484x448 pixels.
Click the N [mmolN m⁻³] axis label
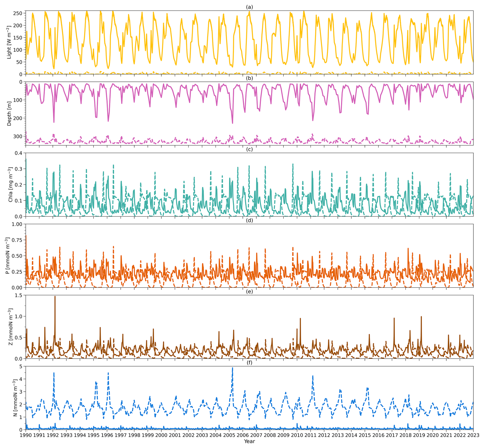click(x=15, y=398)
